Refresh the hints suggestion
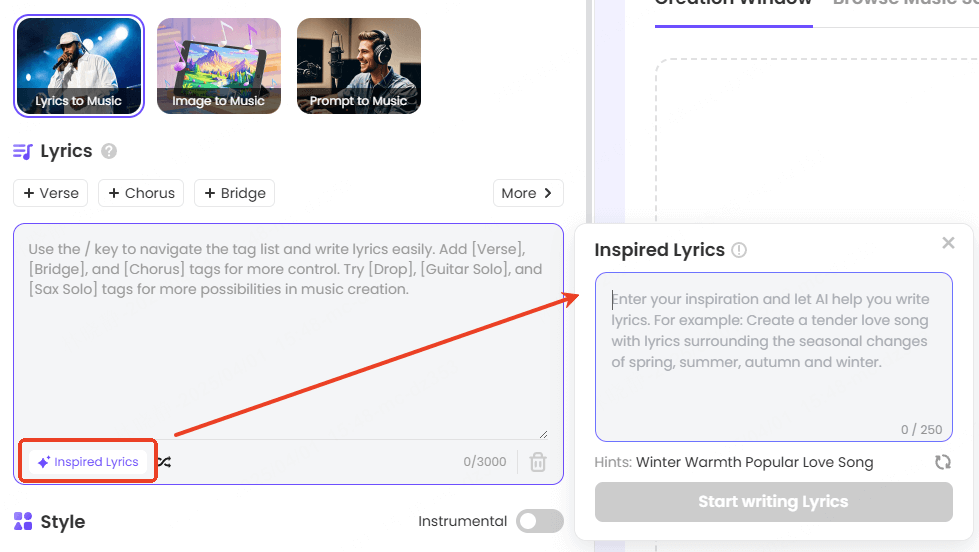The height and width of the screenshot is (552, 979). click(x=942, y=462)
